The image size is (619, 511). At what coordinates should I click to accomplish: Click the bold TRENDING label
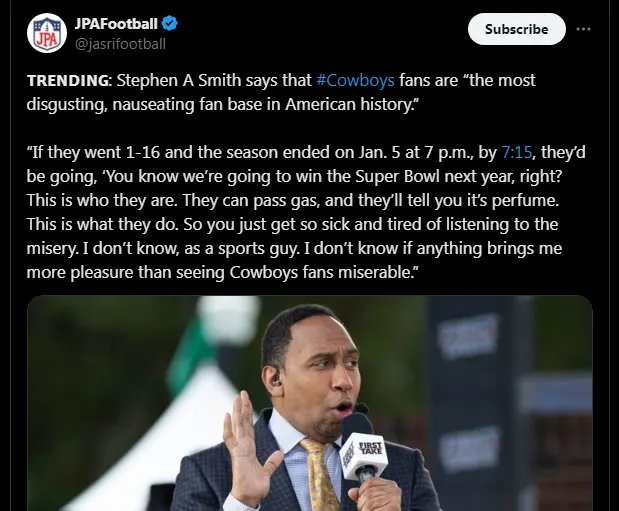coord(69,80)
